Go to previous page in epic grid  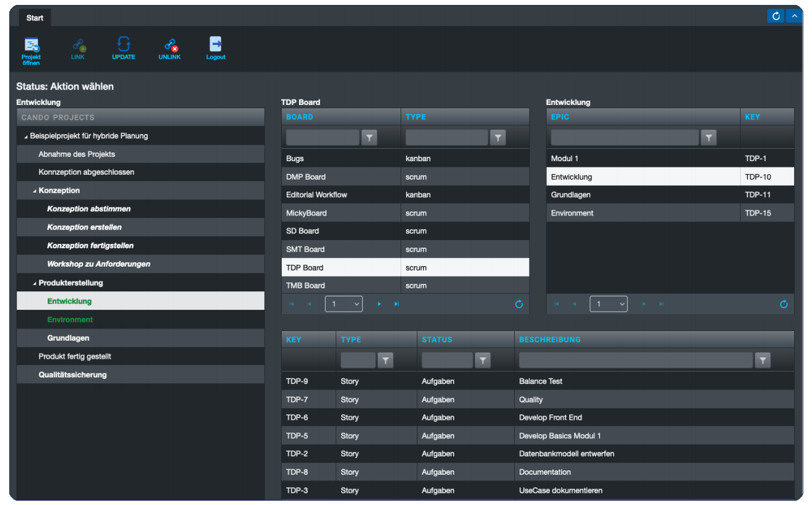point(575,304)
